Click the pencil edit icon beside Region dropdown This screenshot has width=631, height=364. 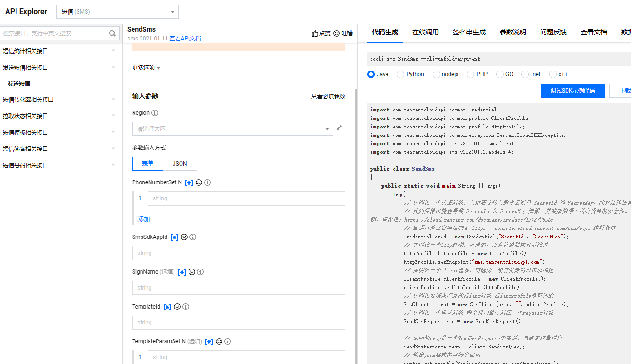[x=339, y=128]
